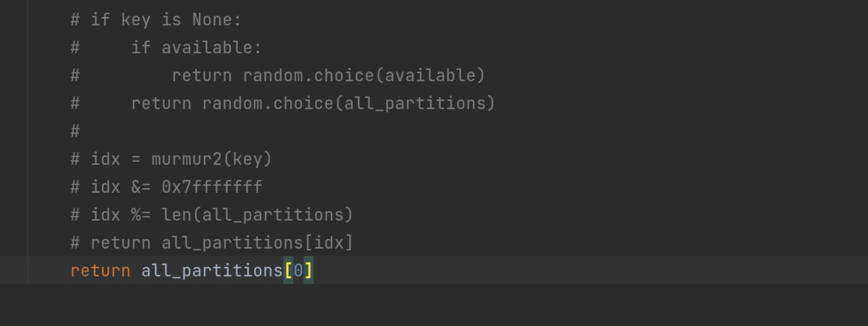The width and height of the screenshot is (868, 326).
Task: Click the left gutter beside the return line
Action: tap(14, 270)
